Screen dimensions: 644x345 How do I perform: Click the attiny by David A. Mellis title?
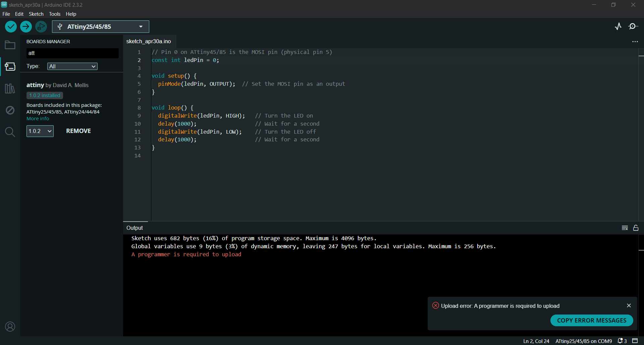pos(57,85)
